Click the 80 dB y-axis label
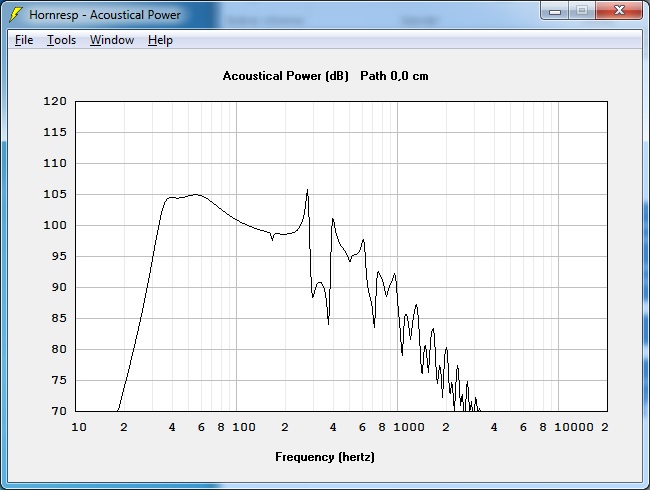 tap(59, 349)
